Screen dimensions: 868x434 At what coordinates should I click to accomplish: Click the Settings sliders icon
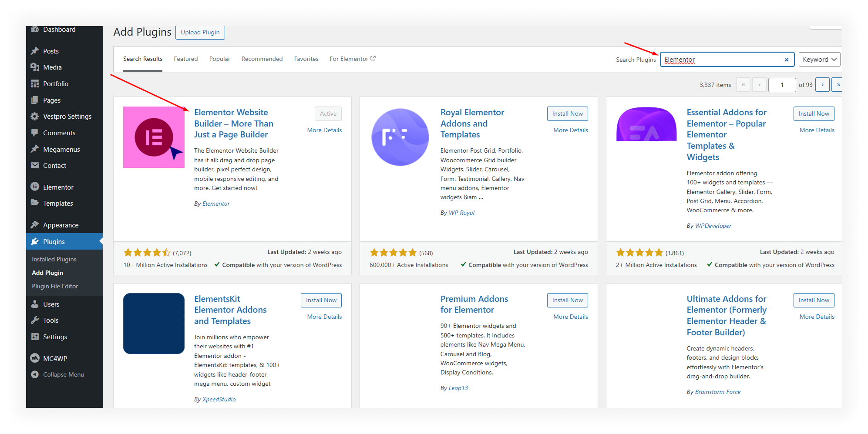pos(35,337)
